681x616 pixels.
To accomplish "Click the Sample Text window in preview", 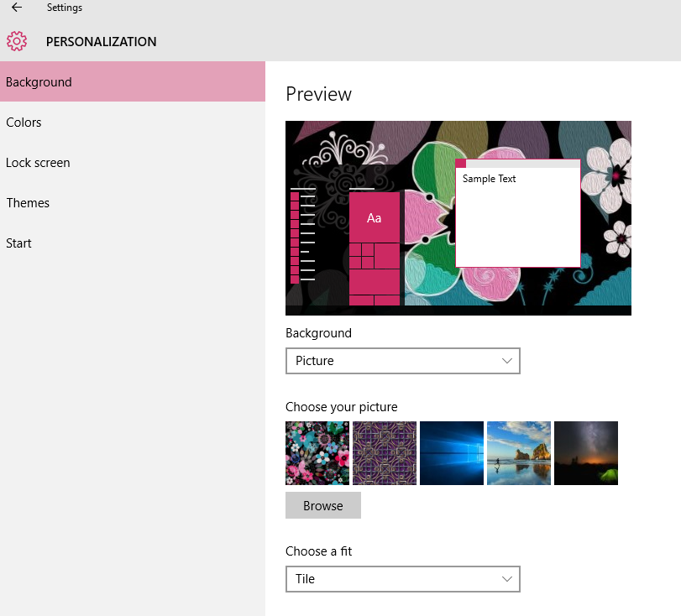I will point(518,213).
